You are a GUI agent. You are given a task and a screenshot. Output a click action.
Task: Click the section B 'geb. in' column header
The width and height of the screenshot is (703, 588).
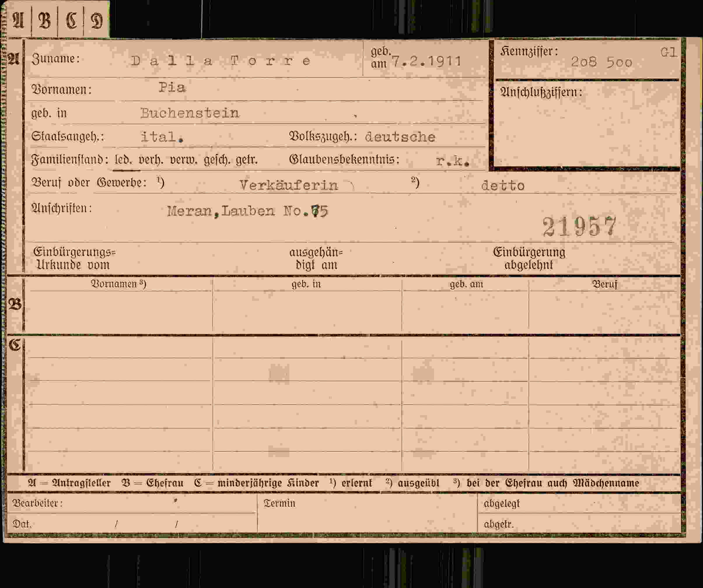[306, 284]
